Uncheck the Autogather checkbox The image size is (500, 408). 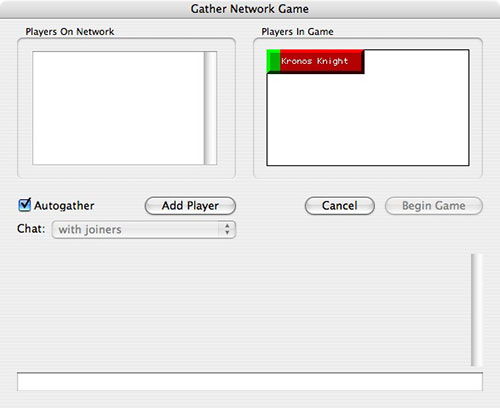24,205
